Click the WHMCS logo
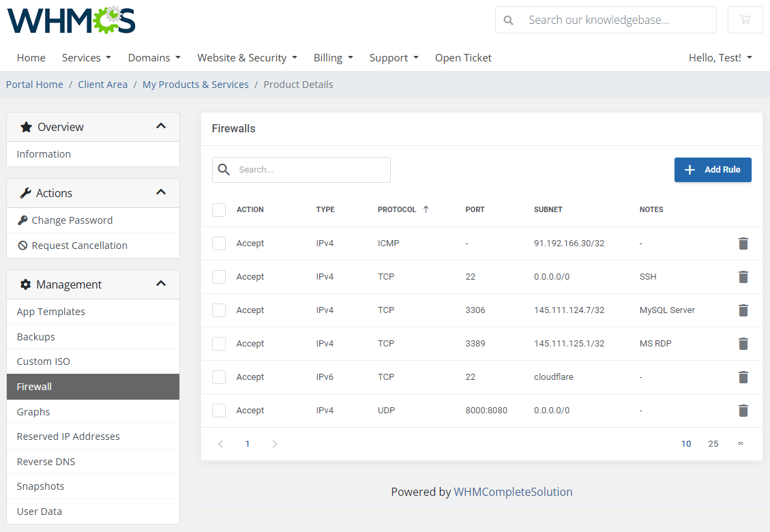 pos(71,20)
